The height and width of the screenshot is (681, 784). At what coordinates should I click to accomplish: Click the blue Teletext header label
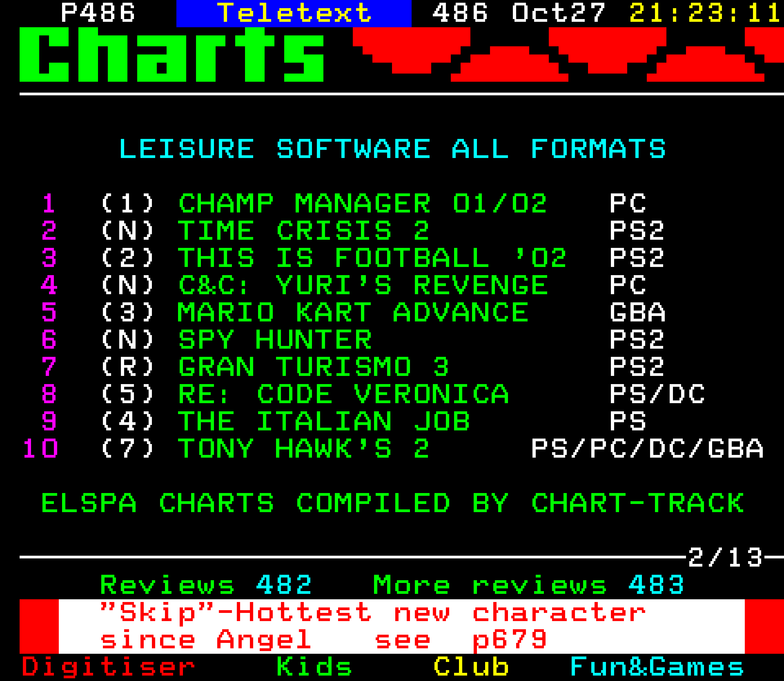coord(294,13)
